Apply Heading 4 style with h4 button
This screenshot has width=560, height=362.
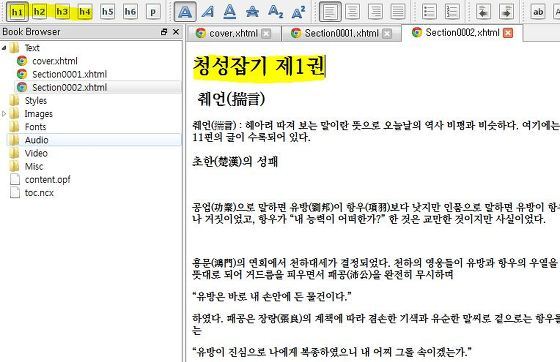point(85,12)
